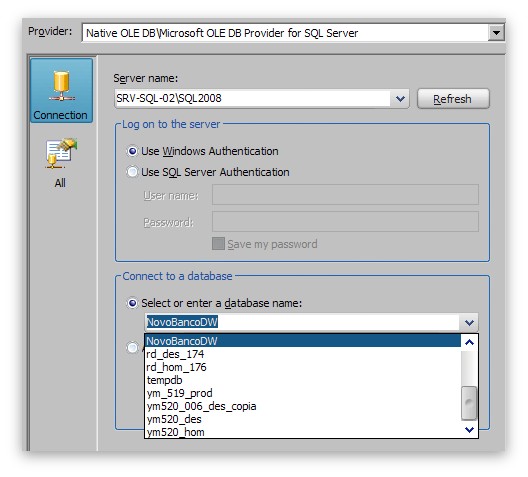Click the list scroll down arrow
The image size is (528, 477).
coord(469,430)
